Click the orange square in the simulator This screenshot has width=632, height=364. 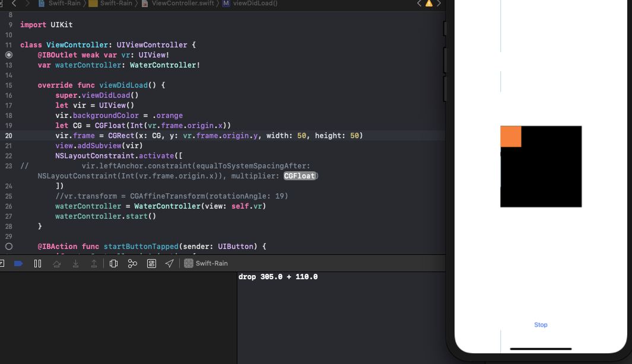coord(510,136)
